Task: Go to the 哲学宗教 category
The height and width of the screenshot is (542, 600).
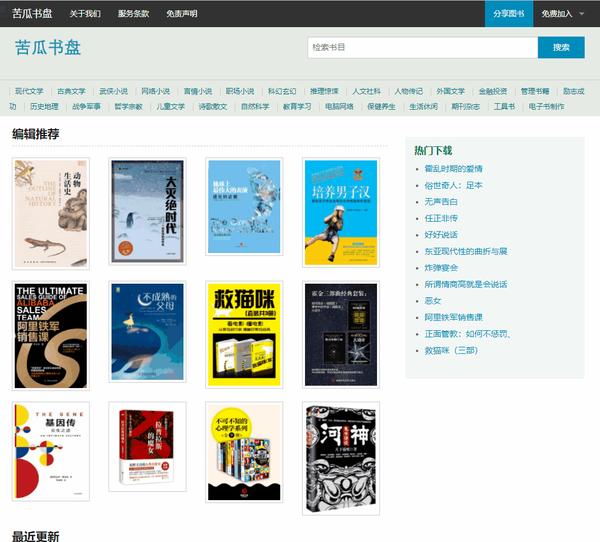Action: point(128,106)
